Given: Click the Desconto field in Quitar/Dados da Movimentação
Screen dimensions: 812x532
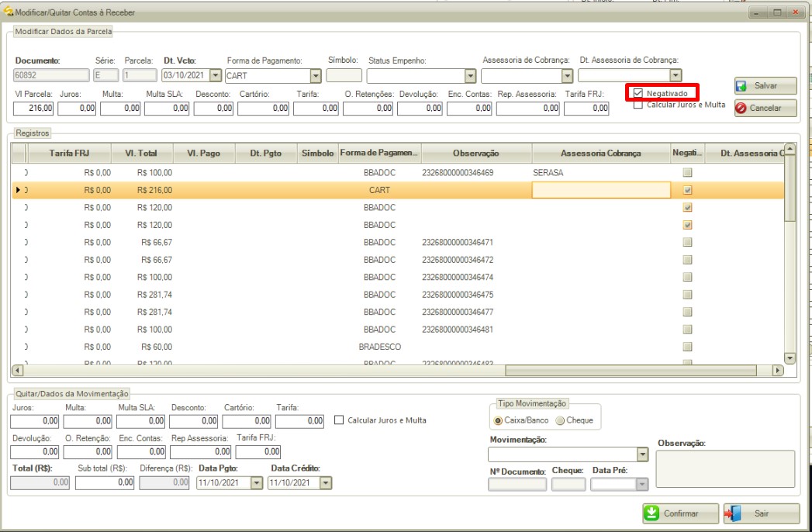Looking at the screenshot, I should (x=194, y=421).
